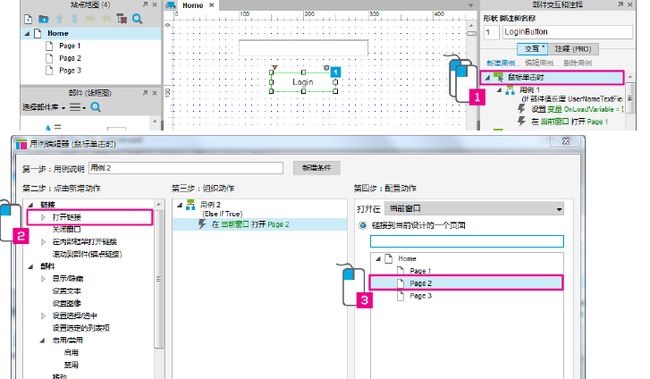This screenshot has height=379, width=650.
Task: Select the Set Image action
Action: point(67,304)
